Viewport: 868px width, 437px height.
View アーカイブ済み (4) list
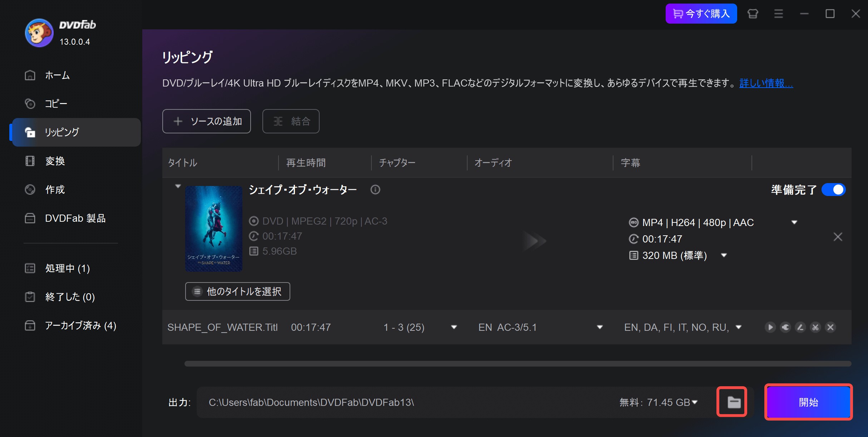point(76,325)
